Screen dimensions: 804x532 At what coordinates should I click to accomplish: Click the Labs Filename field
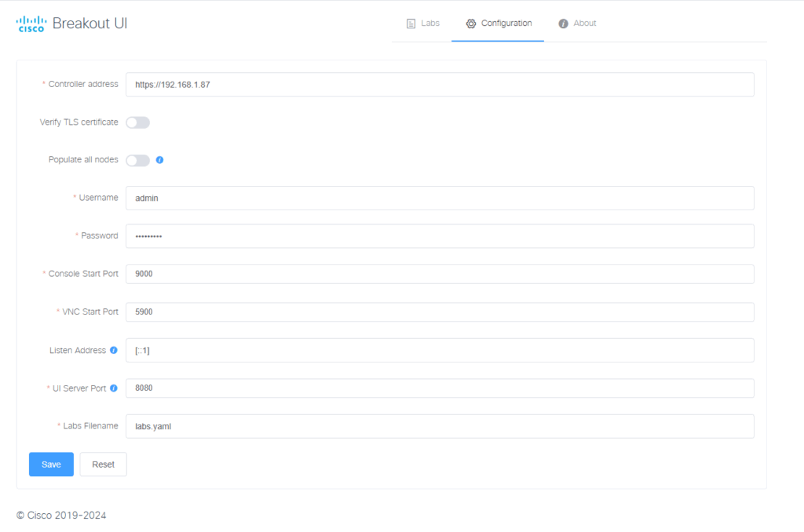point(440,426)
